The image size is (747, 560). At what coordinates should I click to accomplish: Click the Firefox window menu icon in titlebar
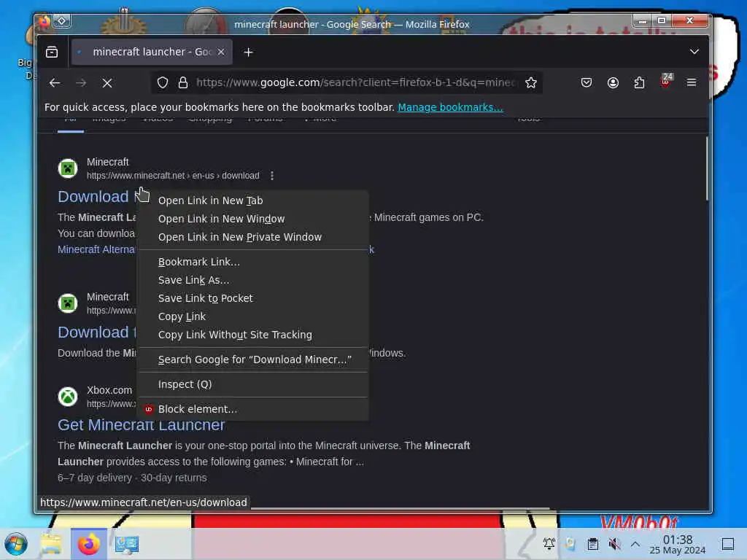(43, 21)
